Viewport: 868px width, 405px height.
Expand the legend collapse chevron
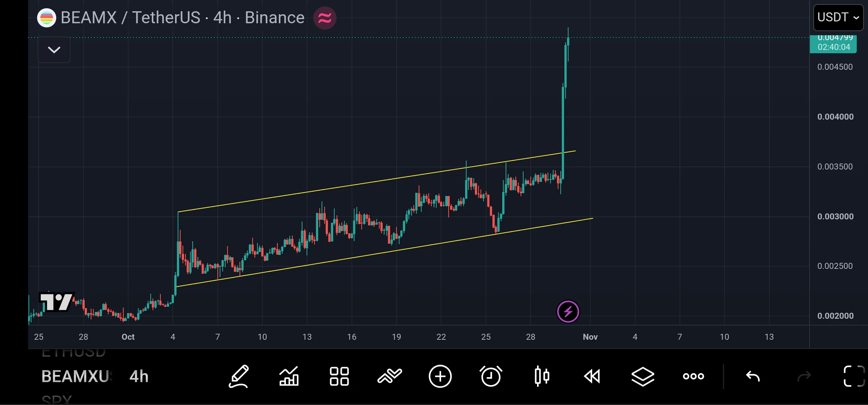pyautogui.click(x=54, y=49)
